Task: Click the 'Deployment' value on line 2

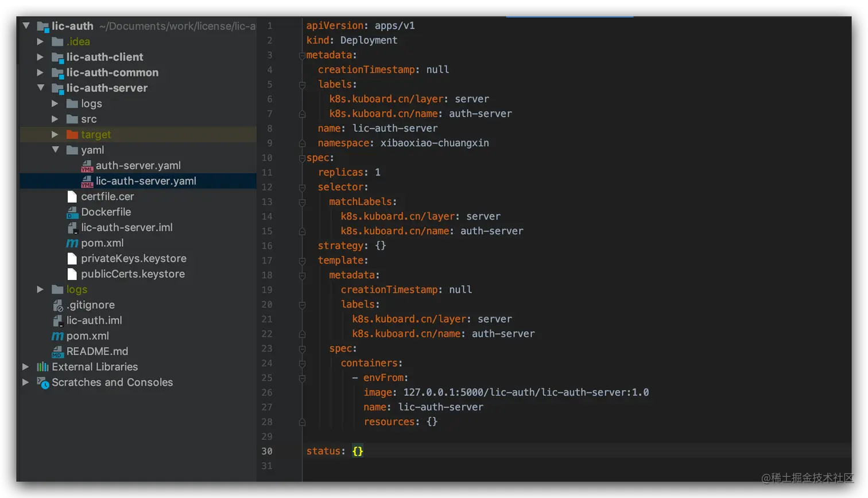Action: 369,40
